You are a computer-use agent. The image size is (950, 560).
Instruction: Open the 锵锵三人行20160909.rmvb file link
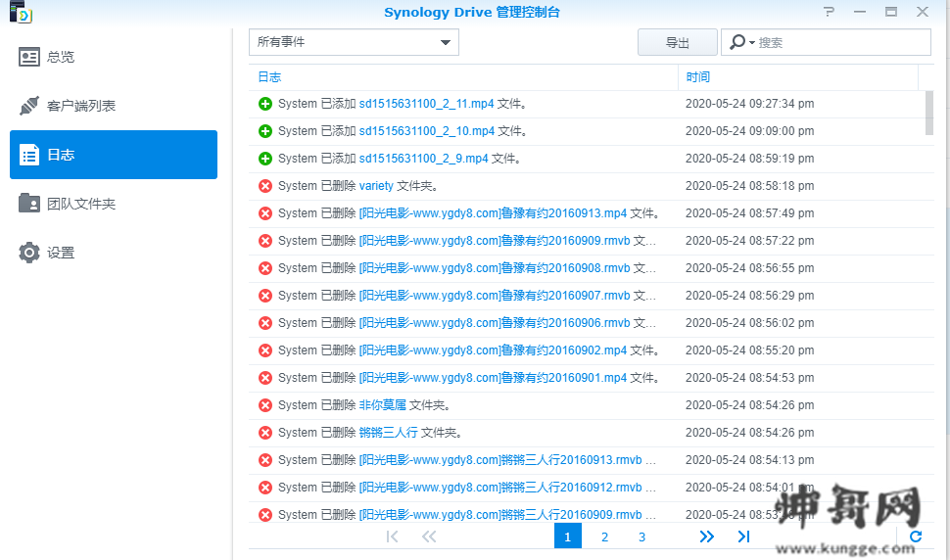pos(500,515)
